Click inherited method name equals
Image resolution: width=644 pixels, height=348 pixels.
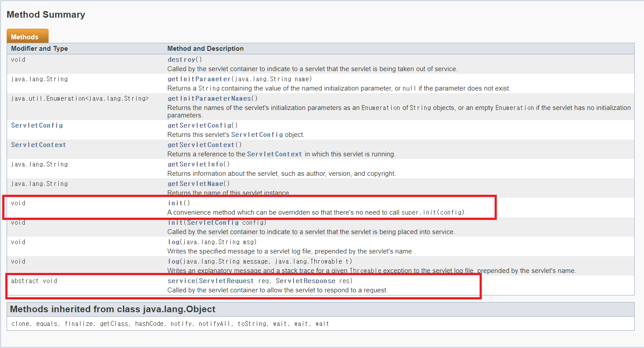[47, 324]
